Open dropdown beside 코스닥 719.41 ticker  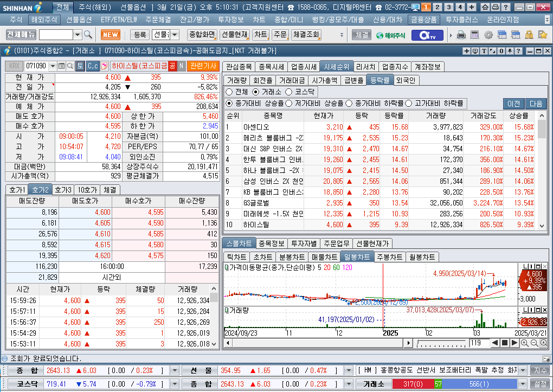pos(174,384)
